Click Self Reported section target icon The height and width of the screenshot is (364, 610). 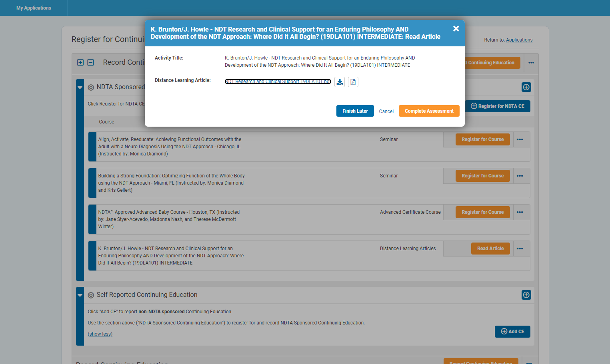pyautogui.click(x=91, y=295)
